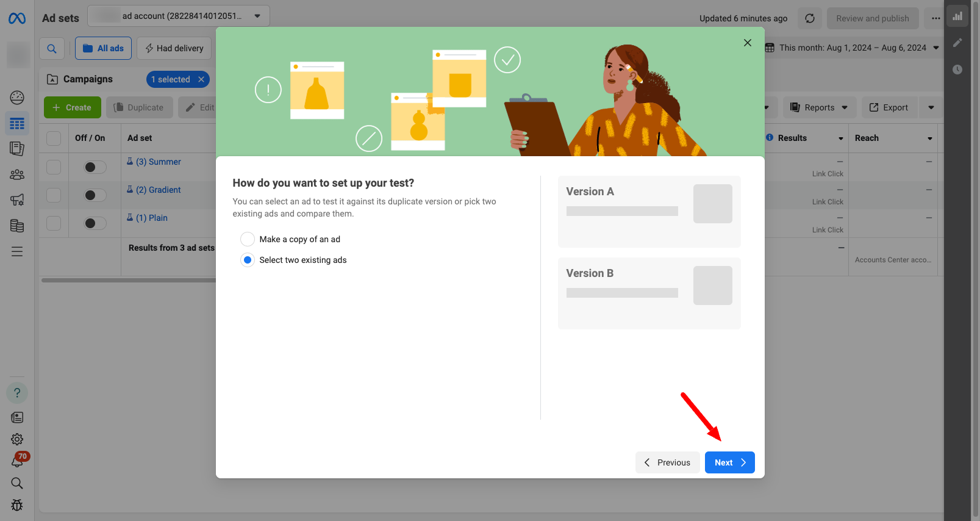Open the (1) Plain ad set link
Viewport: 980px width, 521px height.
[x=152, y=218]
